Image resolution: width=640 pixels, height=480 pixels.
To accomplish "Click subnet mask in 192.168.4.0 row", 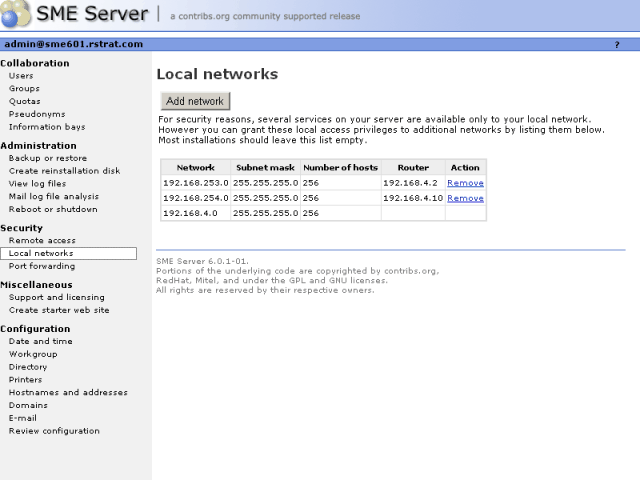I will pyautogui.click(x=265, y=213).
